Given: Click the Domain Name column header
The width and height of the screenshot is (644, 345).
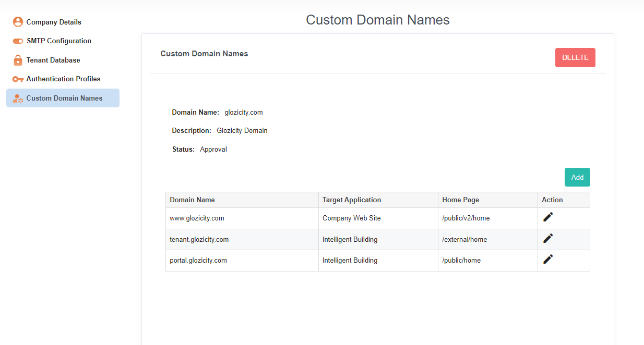Looking at the screenshot, I should (192, 200).
